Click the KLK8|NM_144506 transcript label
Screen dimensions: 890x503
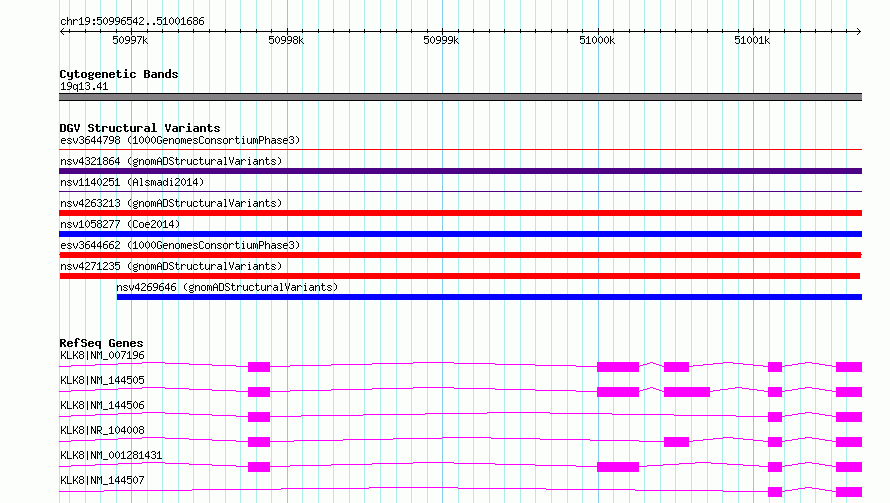pyautogui.click(x=102, y=405)
